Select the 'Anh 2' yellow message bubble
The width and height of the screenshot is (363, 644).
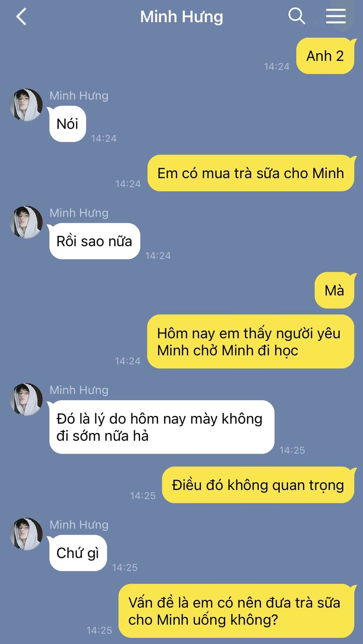point(325,56)
